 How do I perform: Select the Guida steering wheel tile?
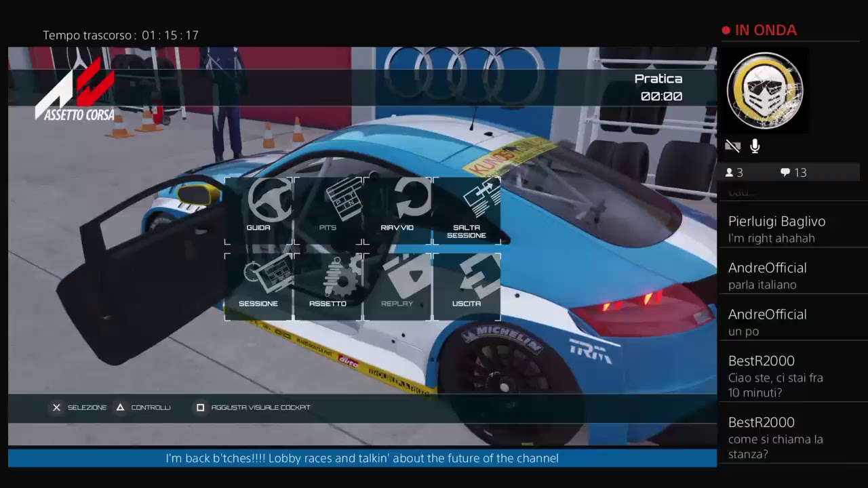258,211
